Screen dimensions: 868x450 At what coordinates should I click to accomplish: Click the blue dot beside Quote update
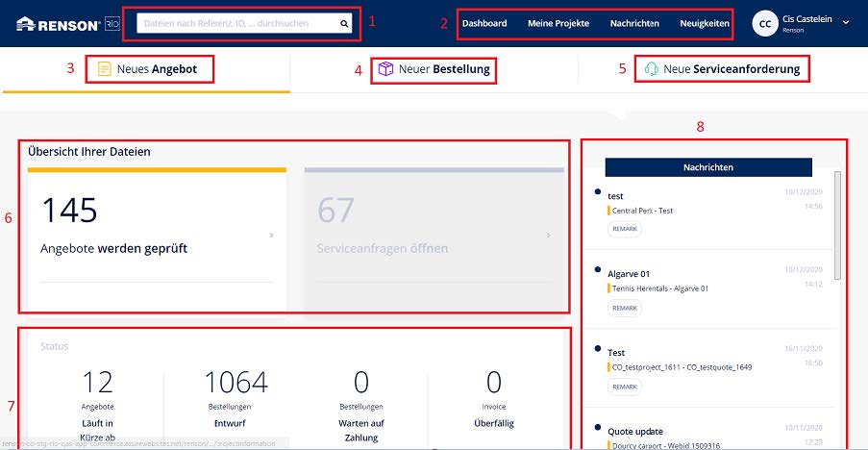click(x=598, y=427)
